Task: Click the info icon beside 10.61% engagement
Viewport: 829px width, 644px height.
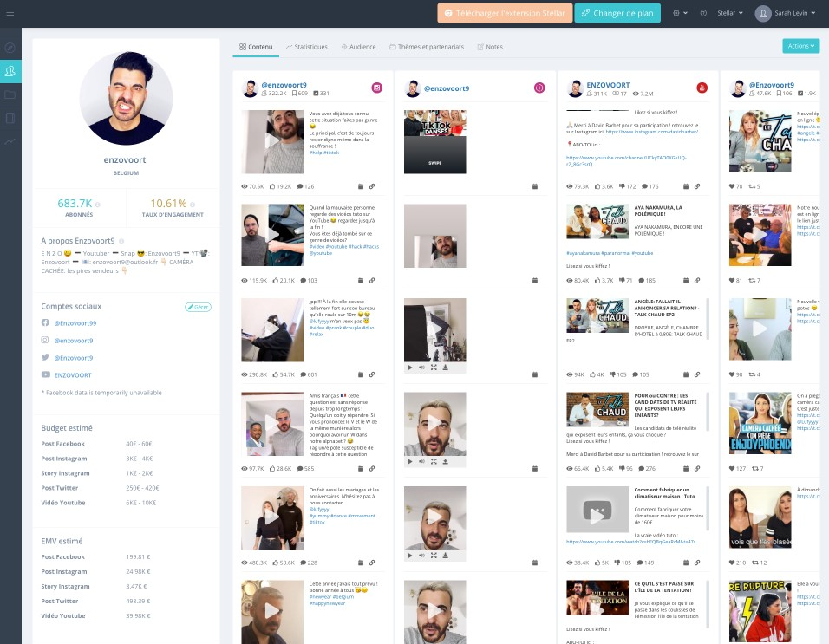Action: pos(193,205)
